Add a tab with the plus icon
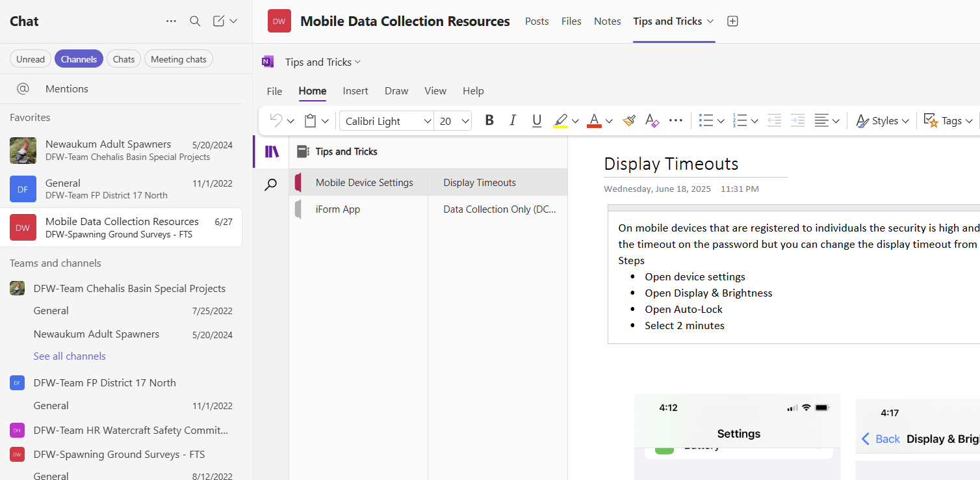This screenshot has width=980, height=480. (x=732, y=21)
